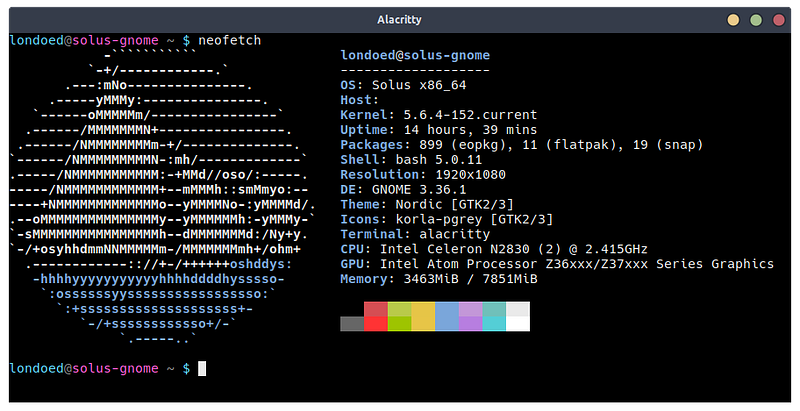Click the vivid lime green color block

point(399,324)
